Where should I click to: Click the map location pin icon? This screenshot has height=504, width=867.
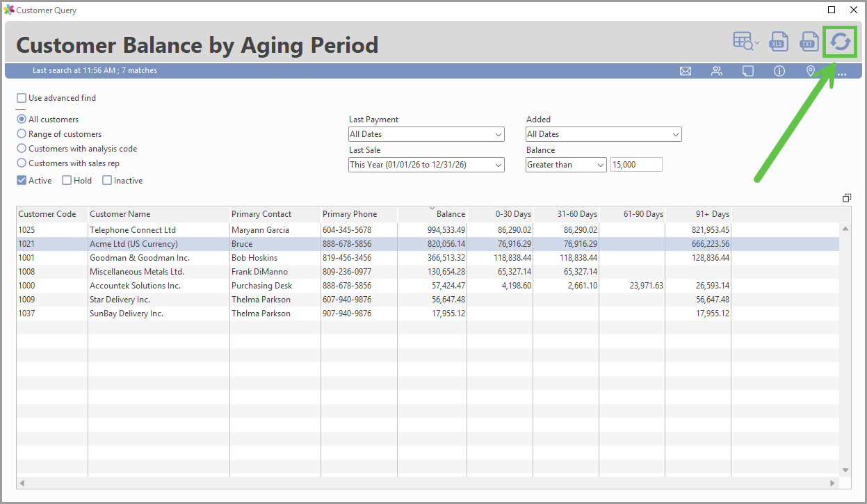pyautogui.click(x=810, y=71)
